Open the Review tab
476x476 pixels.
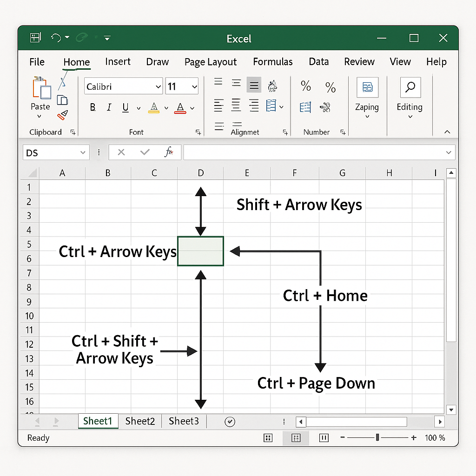[x=359, y=62]
